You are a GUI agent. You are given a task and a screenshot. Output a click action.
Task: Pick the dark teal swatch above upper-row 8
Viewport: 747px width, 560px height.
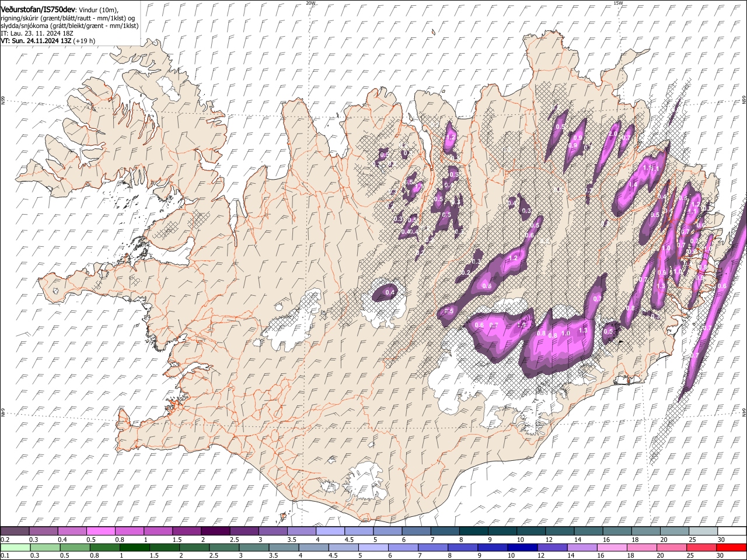click(x=474, y=531)
